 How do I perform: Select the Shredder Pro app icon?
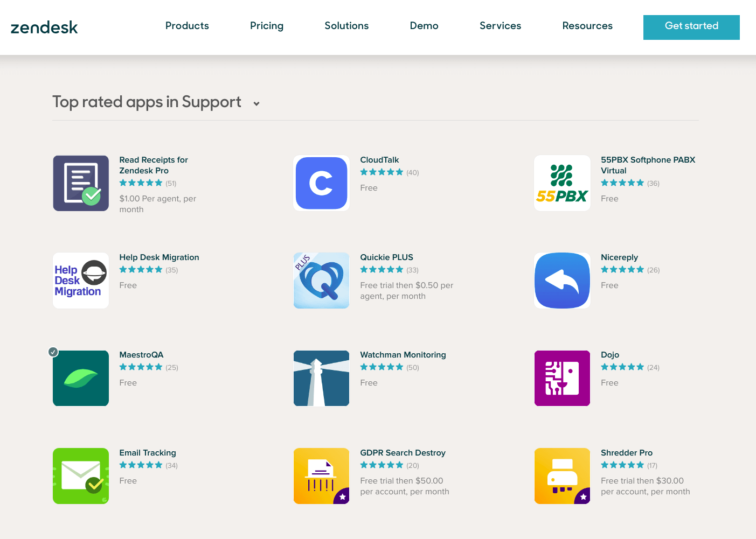point(562,476)
